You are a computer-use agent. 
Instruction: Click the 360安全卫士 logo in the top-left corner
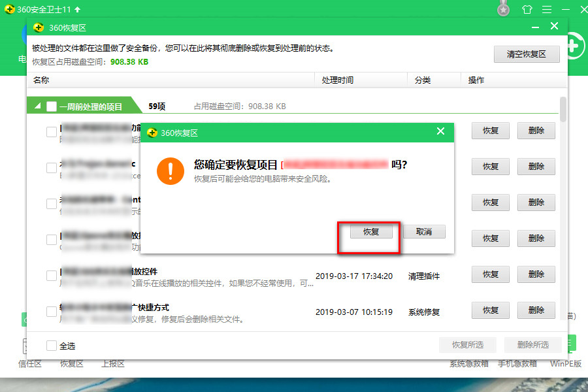pyautogui.click(x=10, y=9)
